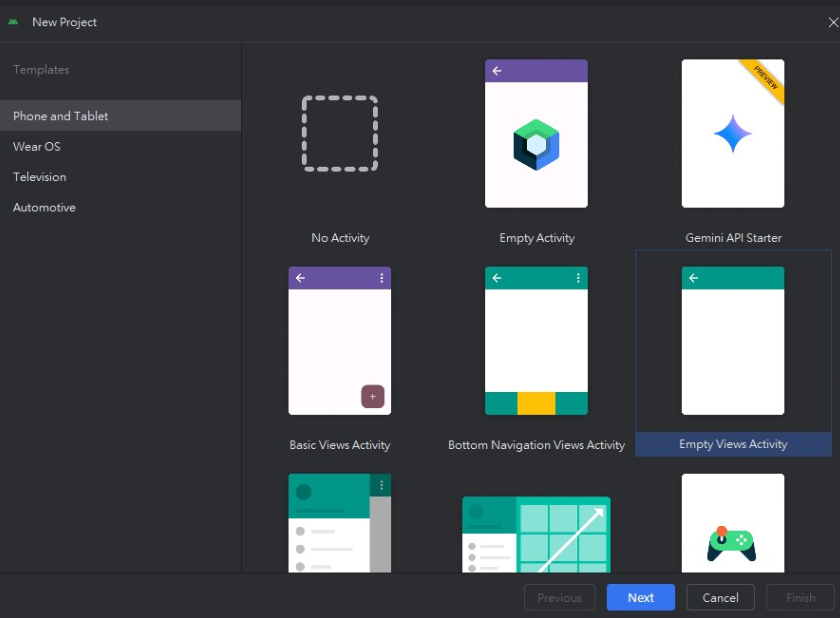Pick the game controller template thumbnail
The height and width of the screenshot is (618, 840).
(x=733, y=523)
